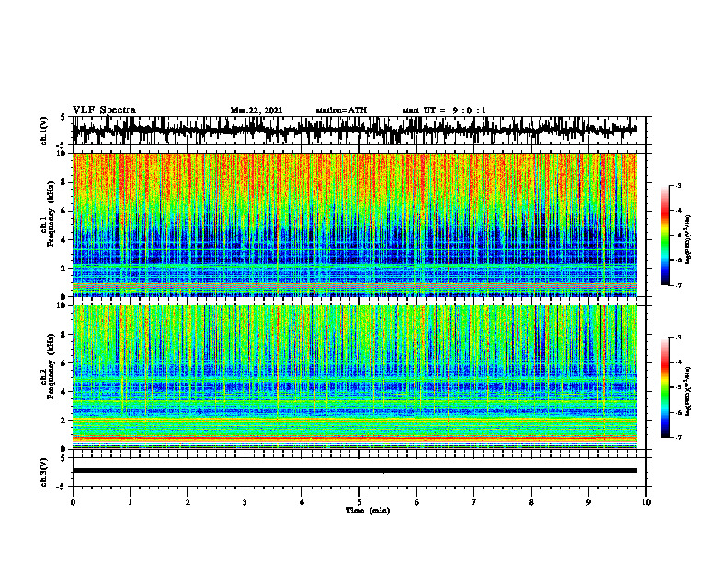Click the "-3" tick on the ch.2 colorbar

pos(677,338)
